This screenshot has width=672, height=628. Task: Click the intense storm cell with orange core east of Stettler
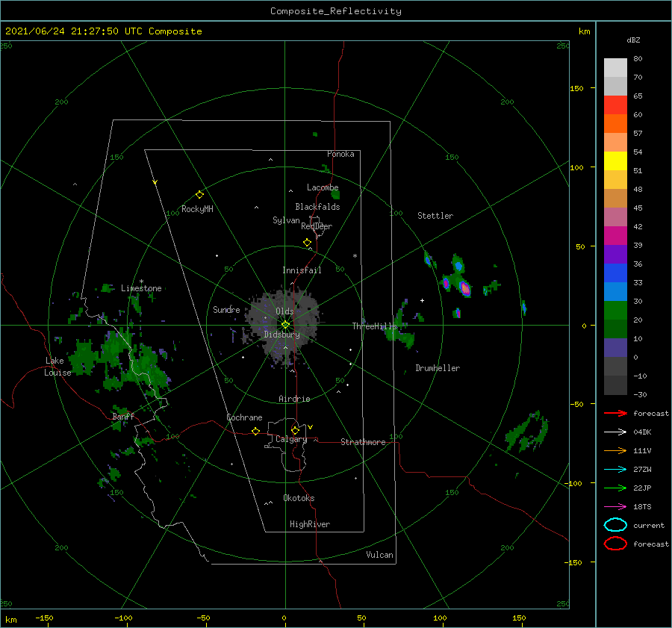(x=465, y=288)
